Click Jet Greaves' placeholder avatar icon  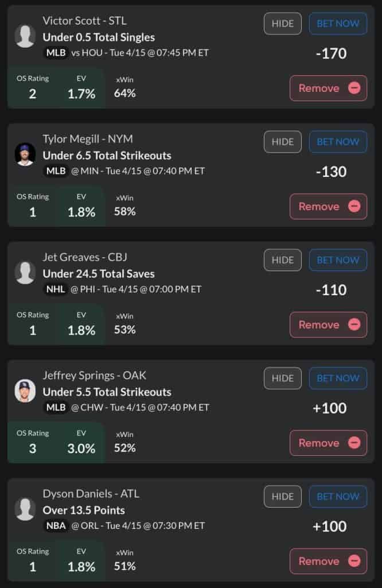tap(25, 273)
